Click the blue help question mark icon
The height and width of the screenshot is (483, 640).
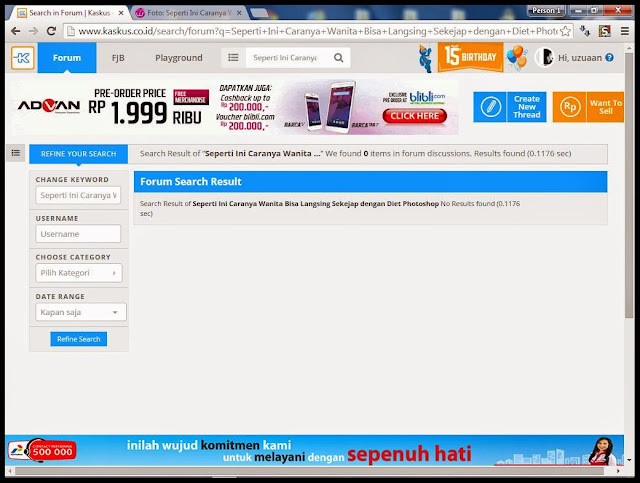click(x=609, y=58)
